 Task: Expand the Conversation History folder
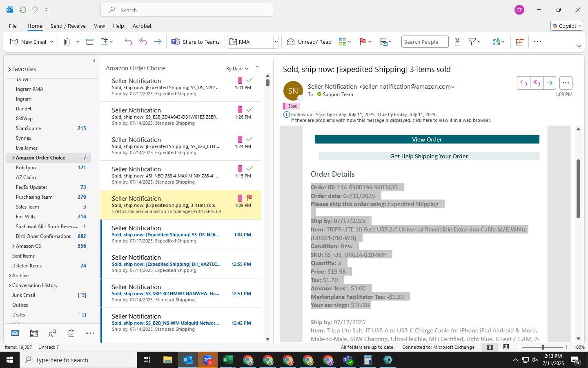[x=9, y=285]
